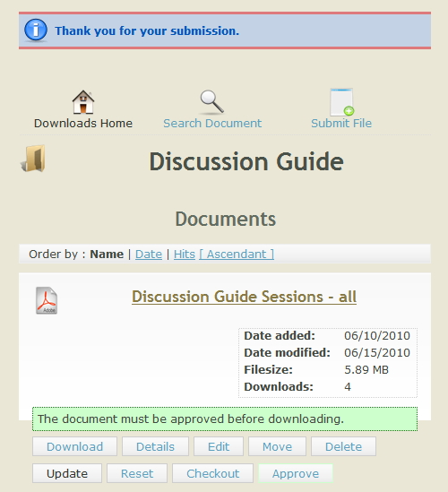Click the blue info icon in notification
448x492 pixels.
[x=36, y=30]
